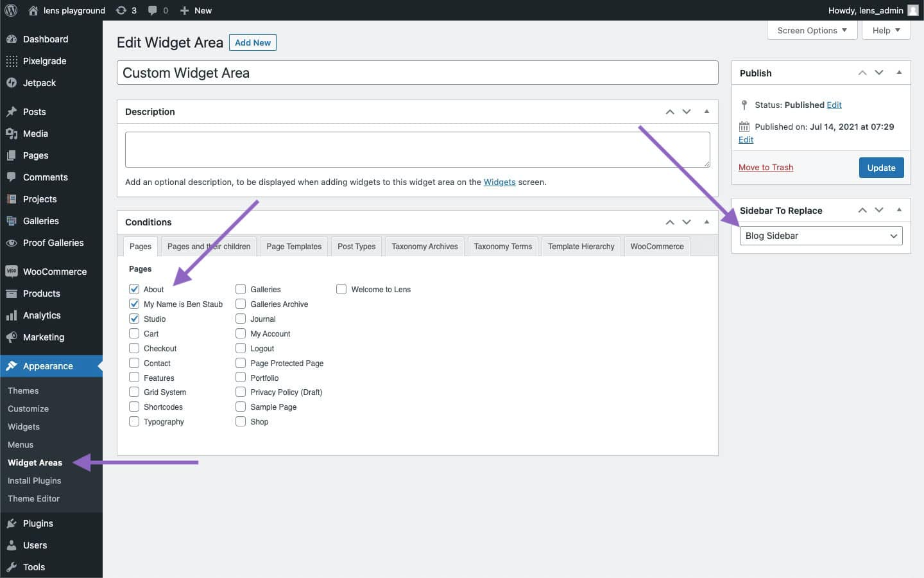This screenshot has width=924, height=578.
Task: Collapse the Conditions box with toggle triangle
Action: pos(706,222)
